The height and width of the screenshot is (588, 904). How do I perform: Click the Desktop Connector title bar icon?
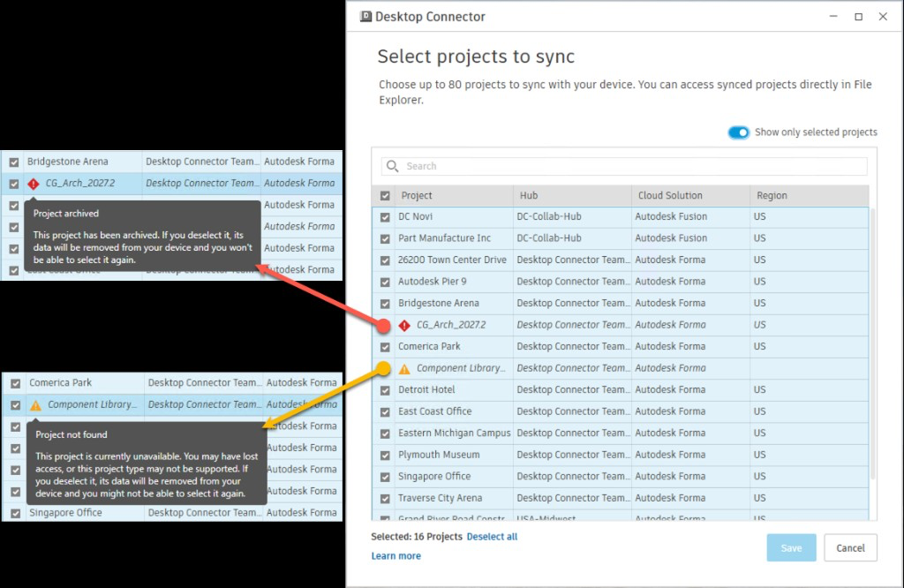[365, 17]
